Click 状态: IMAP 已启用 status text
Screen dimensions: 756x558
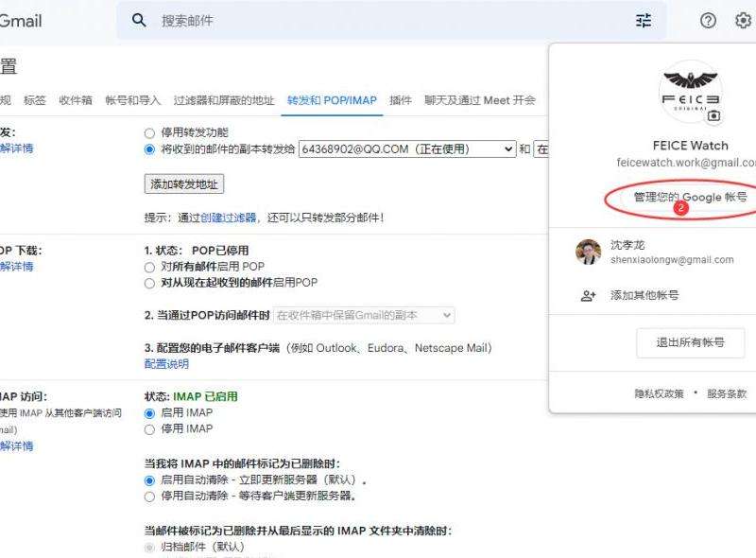(x=191, y=397)
